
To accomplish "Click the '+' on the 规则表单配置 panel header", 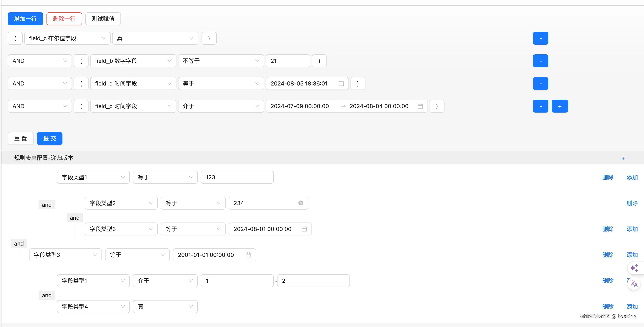I will click(623, 158).
